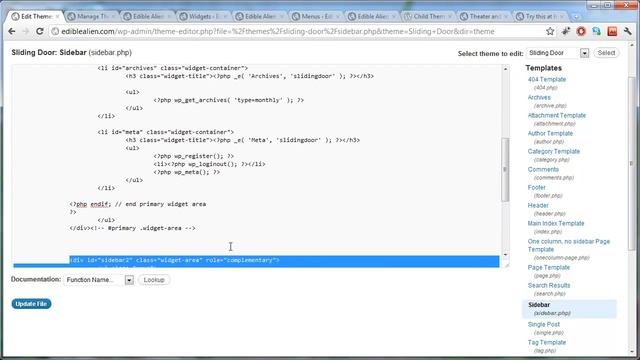Viewport: 640px width, 360px height.
Task: Close the Edit Themes tab
Action: coord(58,16)
